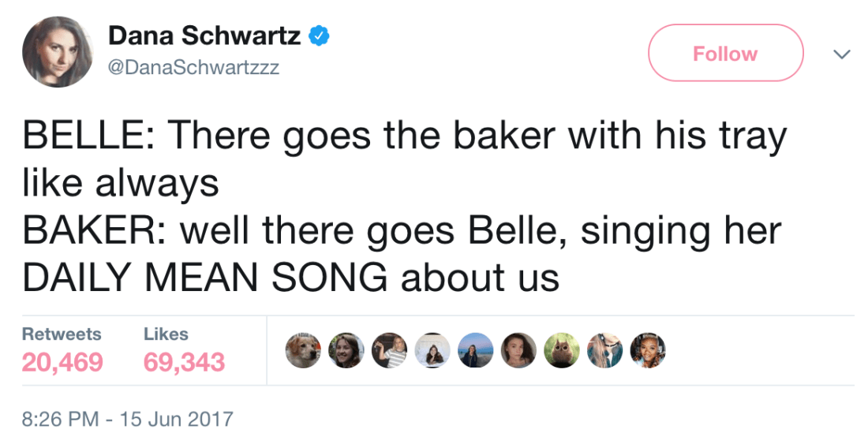Click the Follow button
868x444 pixels.
point(725,54)
